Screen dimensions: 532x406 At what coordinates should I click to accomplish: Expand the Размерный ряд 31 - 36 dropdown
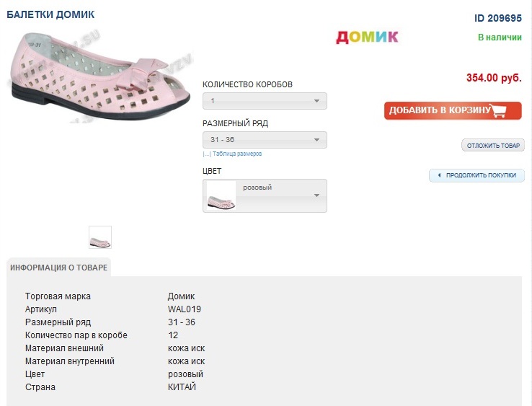click(x=265, y=140)
